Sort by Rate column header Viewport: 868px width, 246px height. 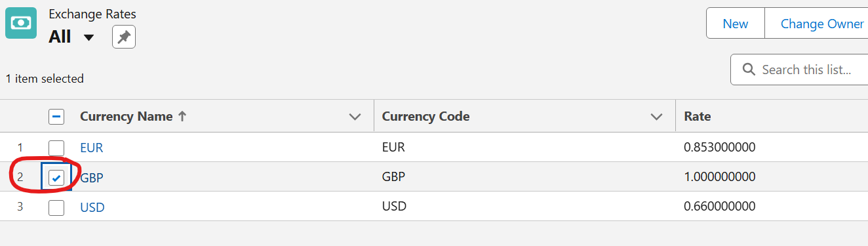click(x=698, y=117)
